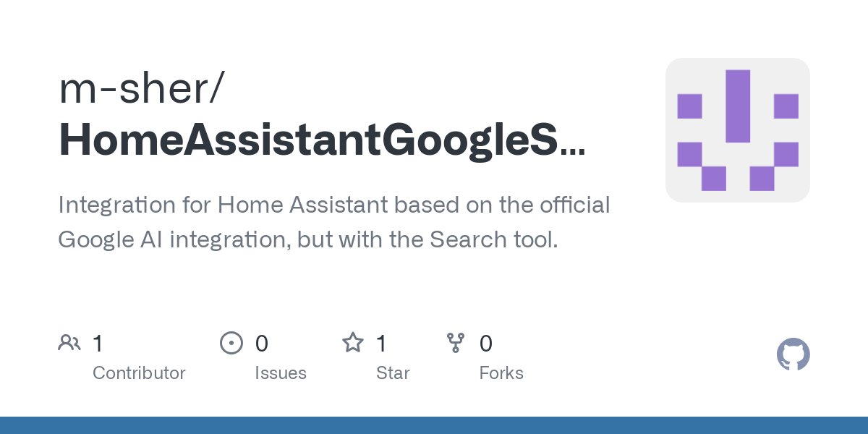Viewport: 868px width, 434px height.
Task: Click the 'Google AI integration' description line
Action: point(307,239)
